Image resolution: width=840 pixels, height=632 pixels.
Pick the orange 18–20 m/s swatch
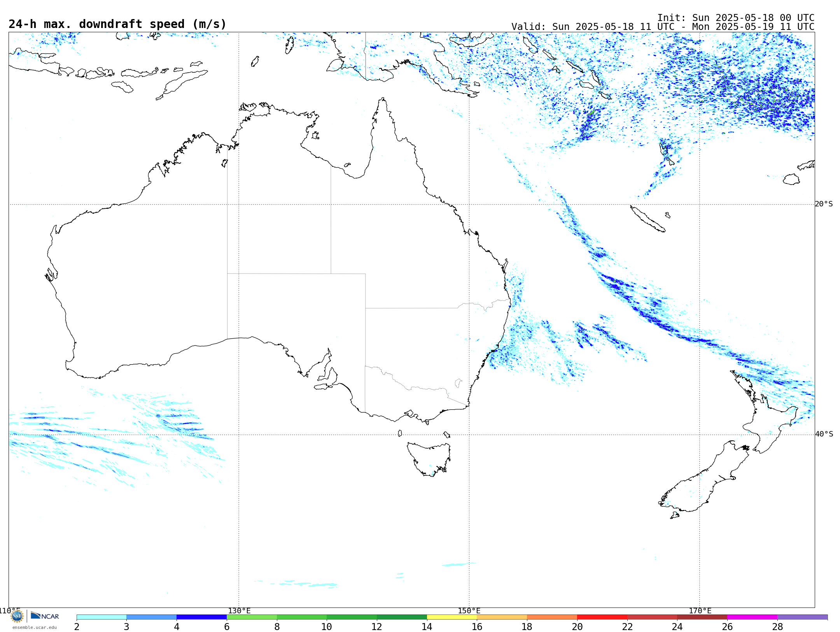click(552, 617)
